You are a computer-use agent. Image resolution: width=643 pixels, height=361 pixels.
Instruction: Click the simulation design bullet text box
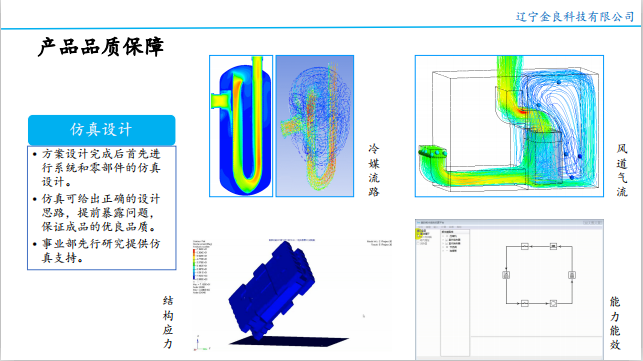click(102, 208)
